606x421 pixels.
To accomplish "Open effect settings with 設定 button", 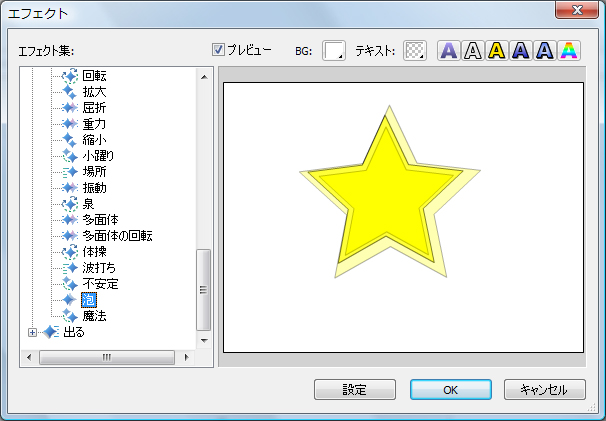I will point(355,389).
